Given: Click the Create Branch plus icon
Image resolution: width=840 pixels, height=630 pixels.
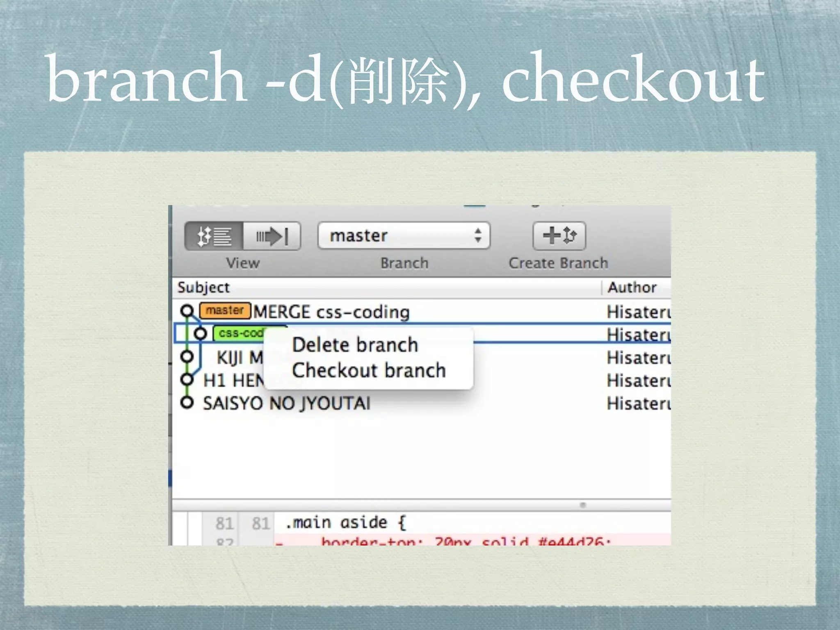Looking at the screenshot, I should point(559,236).
